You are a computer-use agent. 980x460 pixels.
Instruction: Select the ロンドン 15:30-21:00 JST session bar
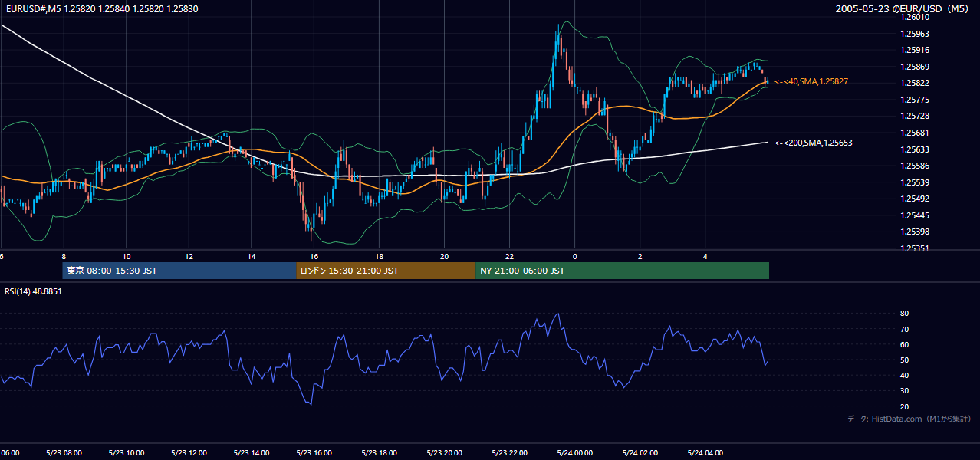[x=386, y=271]
